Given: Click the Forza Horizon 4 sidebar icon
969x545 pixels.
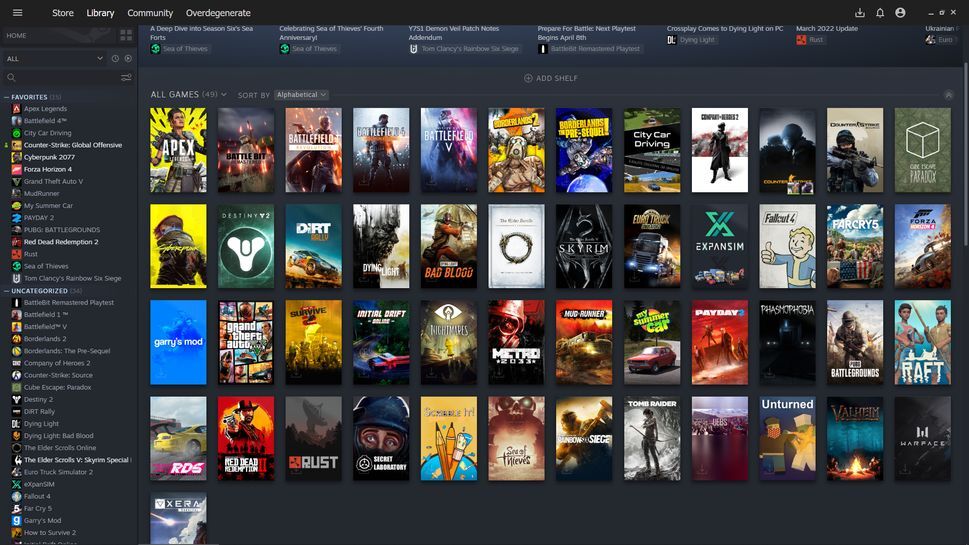Looking at the screenshot, I should [17, 169].
